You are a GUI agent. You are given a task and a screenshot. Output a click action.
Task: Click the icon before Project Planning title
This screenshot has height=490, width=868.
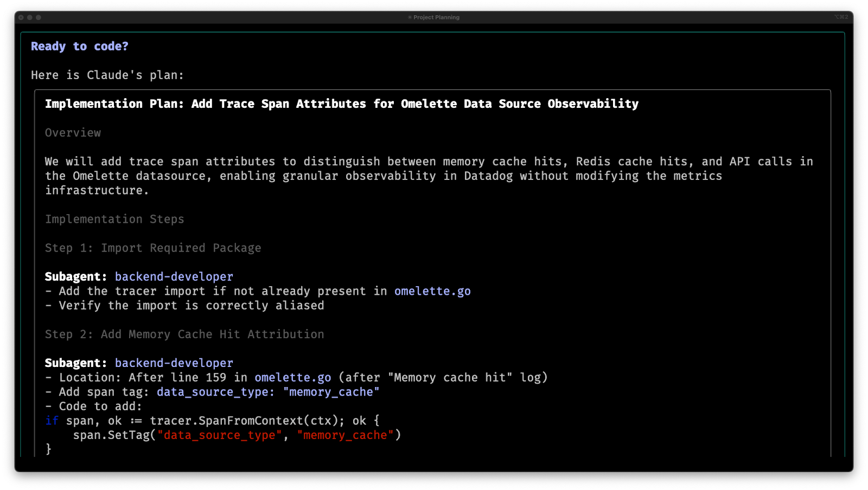click(x=410, y=17)
